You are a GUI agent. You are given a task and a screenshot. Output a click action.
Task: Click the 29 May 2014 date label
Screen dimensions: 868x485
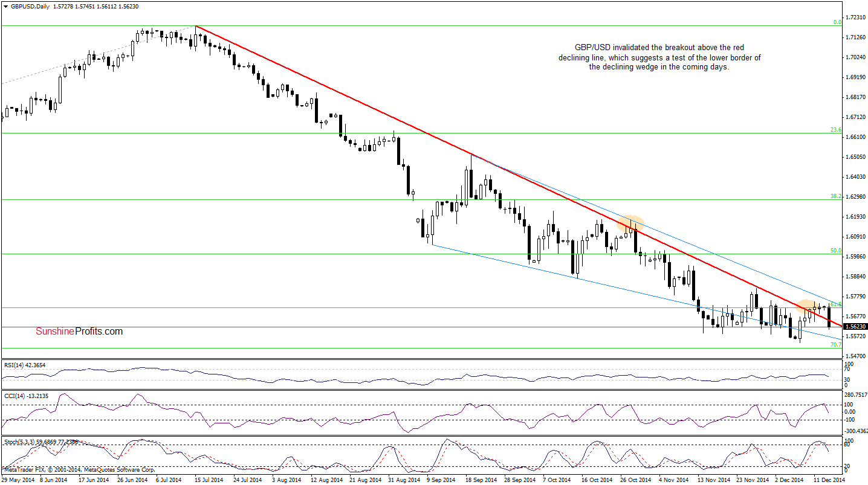click(16, 480)
